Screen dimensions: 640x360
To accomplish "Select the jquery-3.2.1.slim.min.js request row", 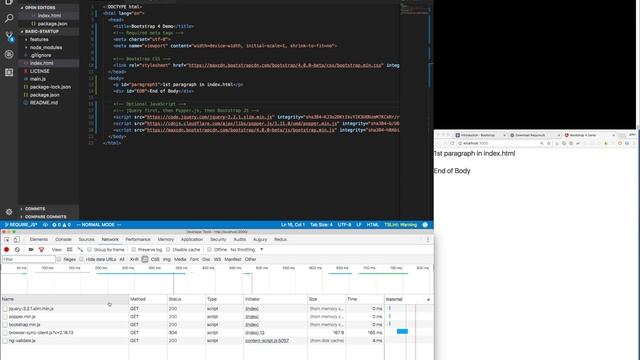I will [x=216, y=309].
